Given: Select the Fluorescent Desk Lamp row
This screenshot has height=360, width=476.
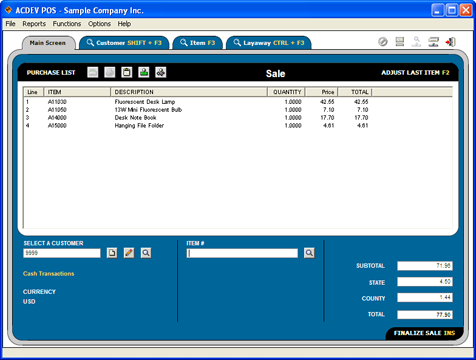Looking at the screenshot, I should [238, 102].
